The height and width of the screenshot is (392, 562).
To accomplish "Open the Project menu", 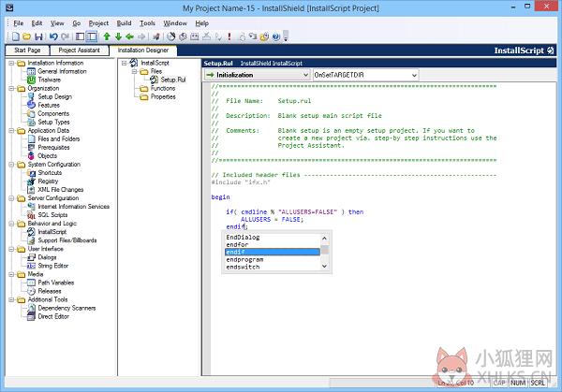I will point(98,23).
